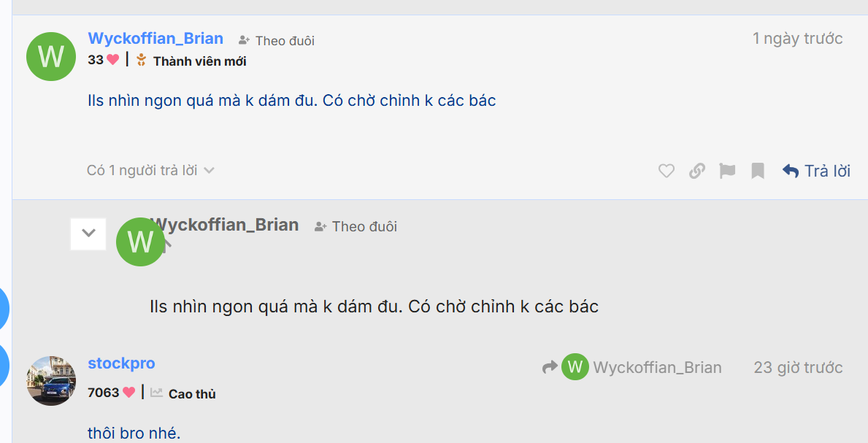Open stockpro's user profile link
Viewport: 868px width, 443px height.
click(x=121, y=363)
